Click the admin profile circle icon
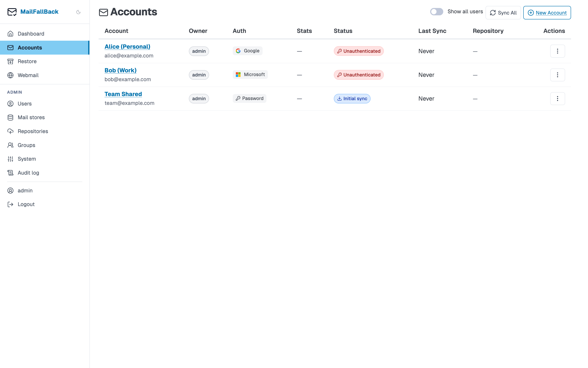588x368 pixels. coord(10,191)
